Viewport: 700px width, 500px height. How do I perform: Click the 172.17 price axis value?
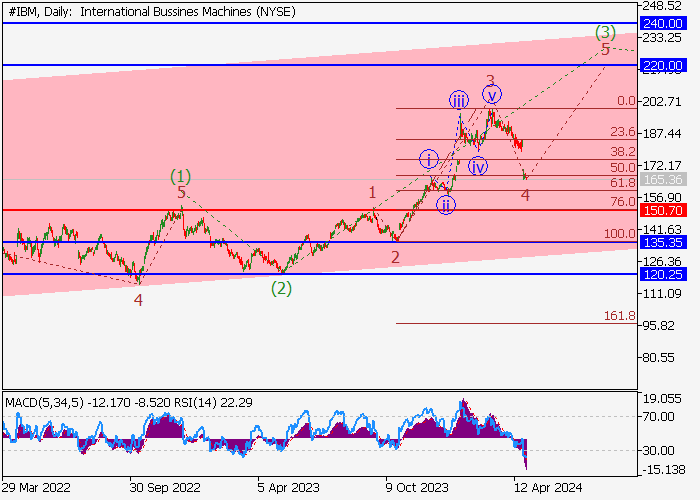pos(662,166)
